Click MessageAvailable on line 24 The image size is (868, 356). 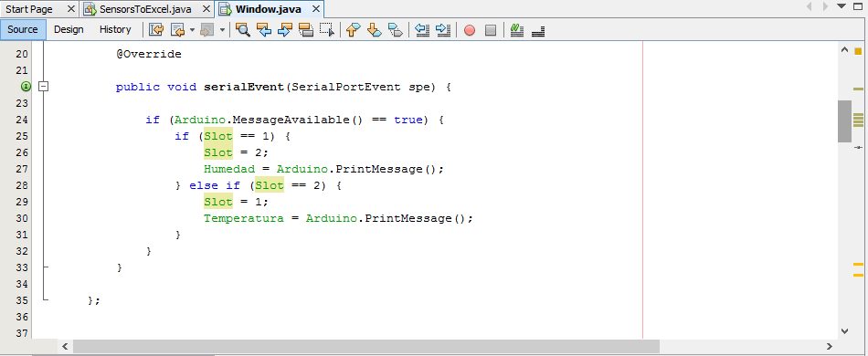tap(292, 120)
